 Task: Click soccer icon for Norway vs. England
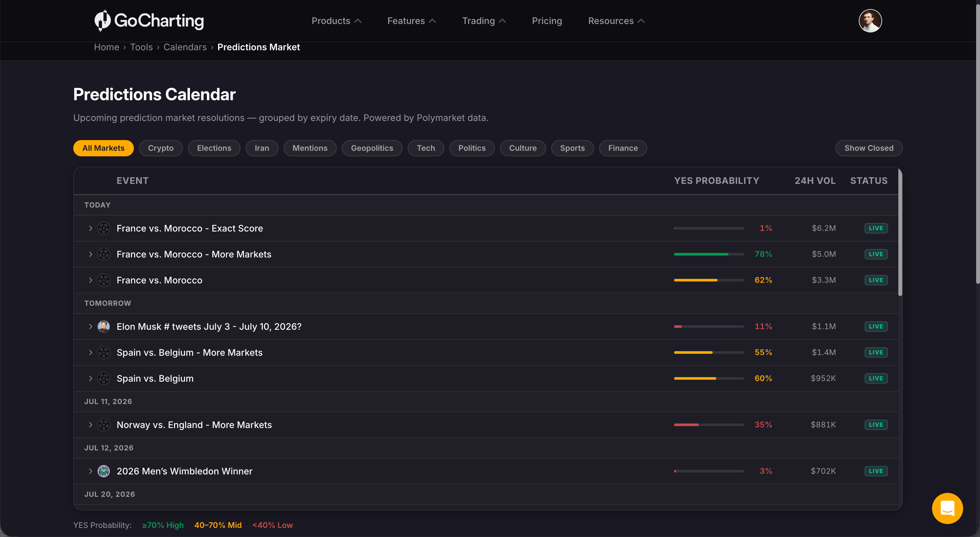pyautogui.click(x=103, y=425)
